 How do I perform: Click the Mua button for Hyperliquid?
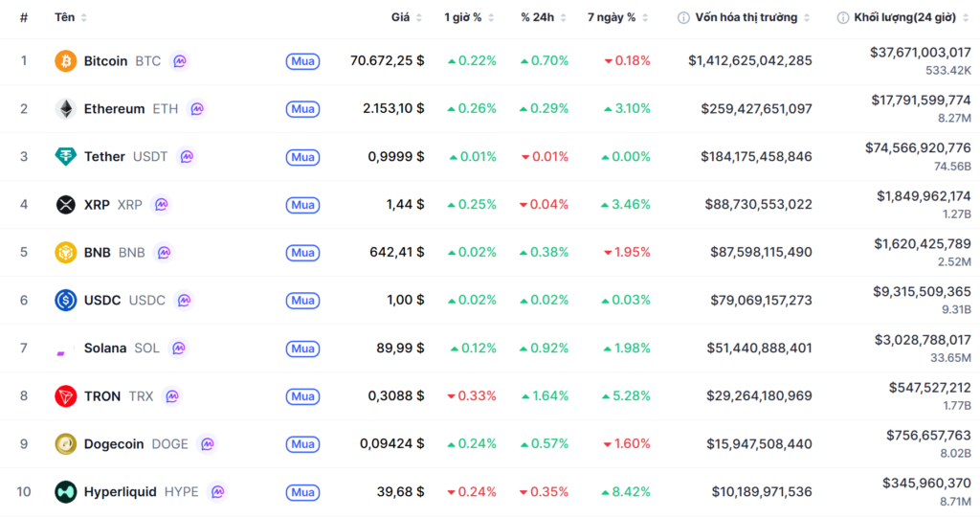click(303, 492)
